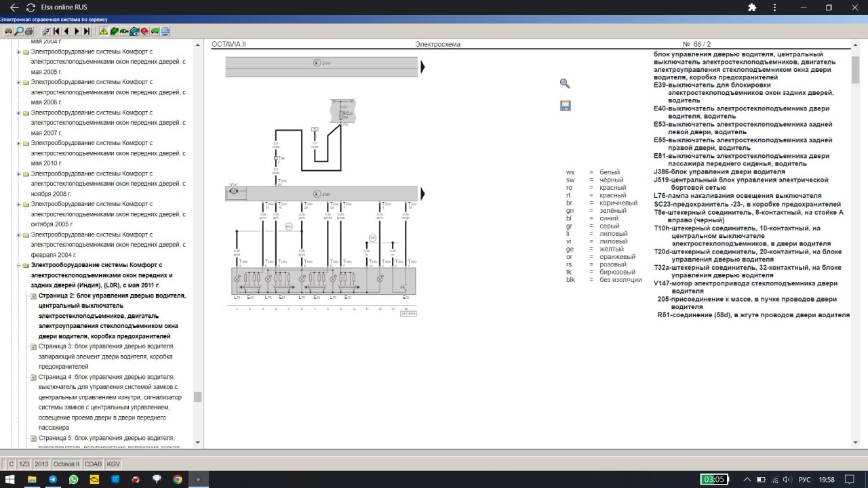The width and height of the screenshot is (868, 488).
Task: Expand the tree entry dated мая 2005 г.
Action: pyautogui.click(x=18, y=52)
